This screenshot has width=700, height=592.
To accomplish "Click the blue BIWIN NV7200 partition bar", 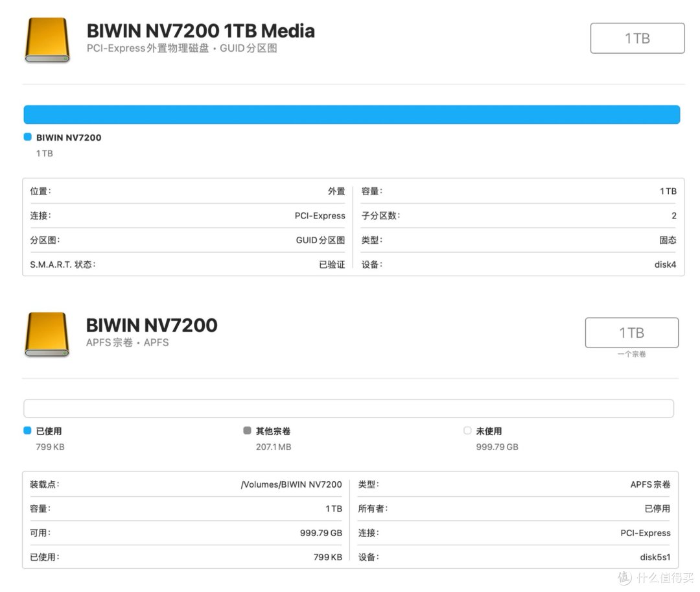I will coord(352,115).
